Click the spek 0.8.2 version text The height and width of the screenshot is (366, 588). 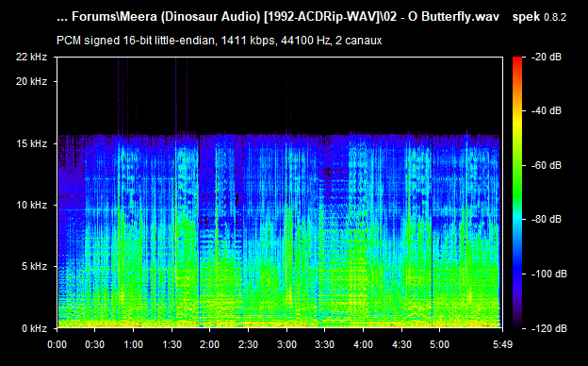(x=539, y=17)
